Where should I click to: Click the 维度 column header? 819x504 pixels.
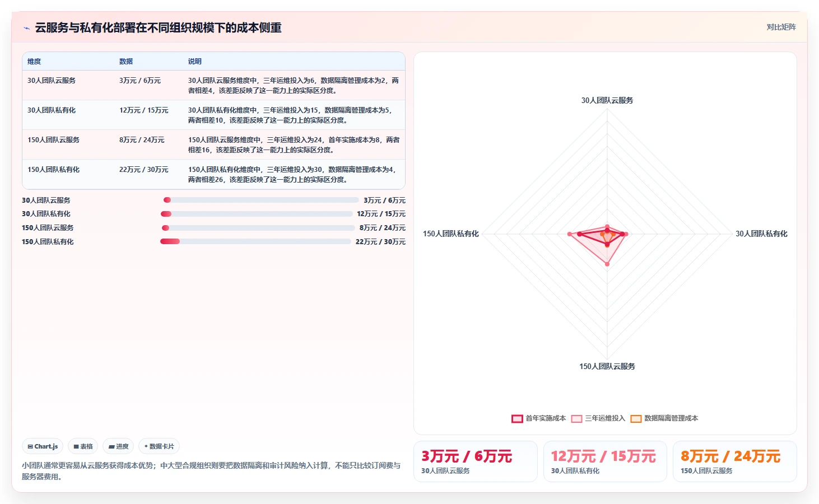point(34,62)
